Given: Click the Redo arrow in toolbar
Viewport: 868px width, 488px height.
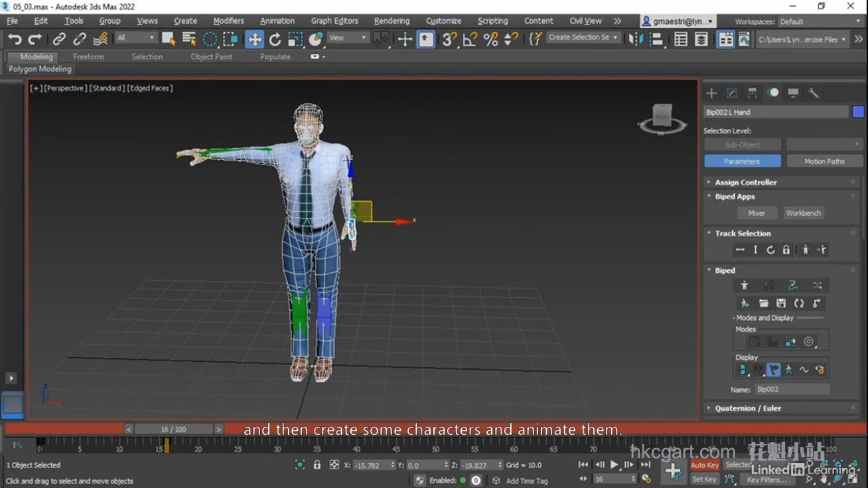Looking at the screenshot, I should (35, 39).
